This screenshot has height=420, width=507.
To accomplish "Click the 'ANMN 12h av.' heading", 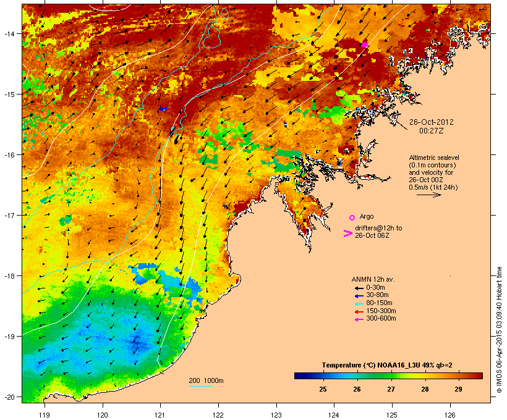I will (x=373, y=279).
